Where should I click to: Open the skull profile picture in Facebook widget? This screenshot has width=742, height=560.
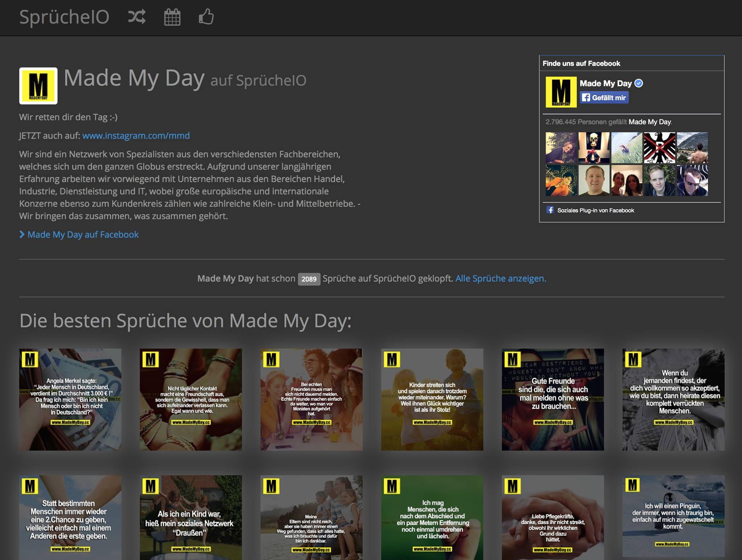(594, 148)
